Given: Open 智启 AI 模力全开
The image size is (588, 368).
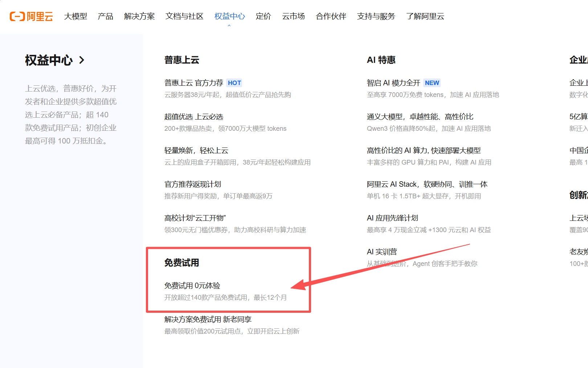Looking at the screenshot, I should [x=393, y=83].
